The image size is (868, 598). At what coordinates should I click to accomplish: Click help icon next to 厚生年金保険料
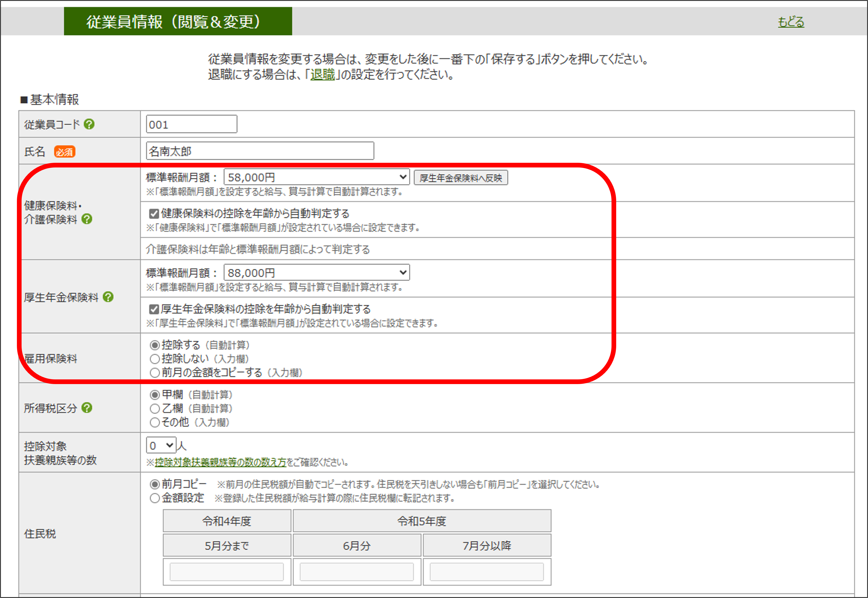tap(108, 297)
